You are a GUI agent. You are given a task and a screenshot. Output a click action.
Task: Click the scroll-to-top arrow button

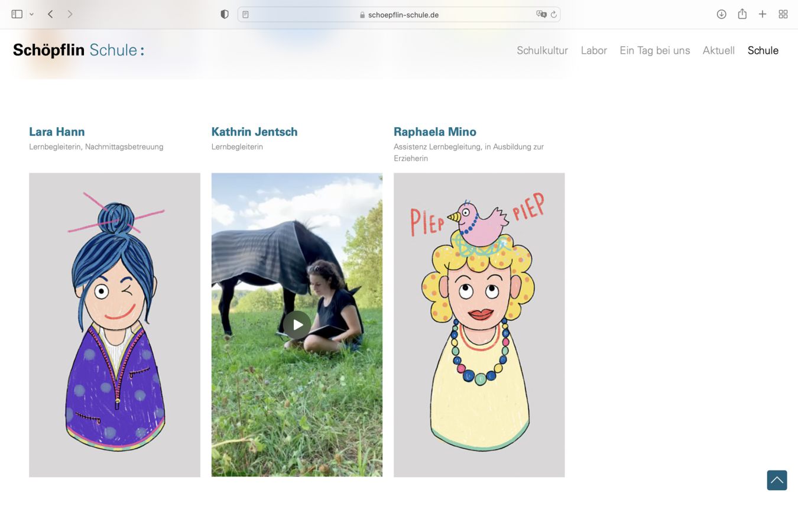777,480
